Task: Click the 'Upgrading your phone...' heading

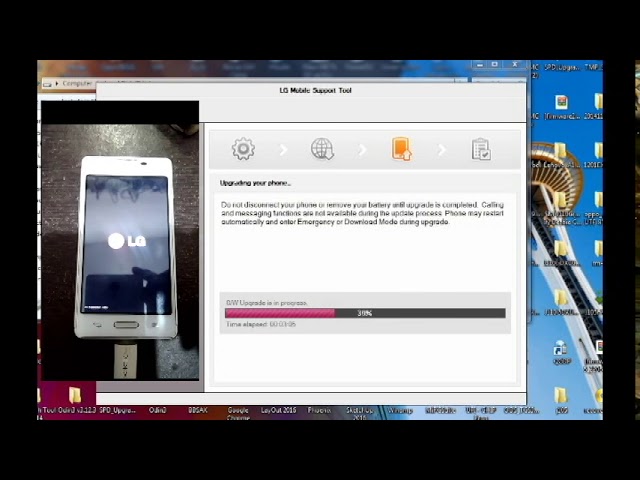Action: pyautogui.click(x=255, y=183)
